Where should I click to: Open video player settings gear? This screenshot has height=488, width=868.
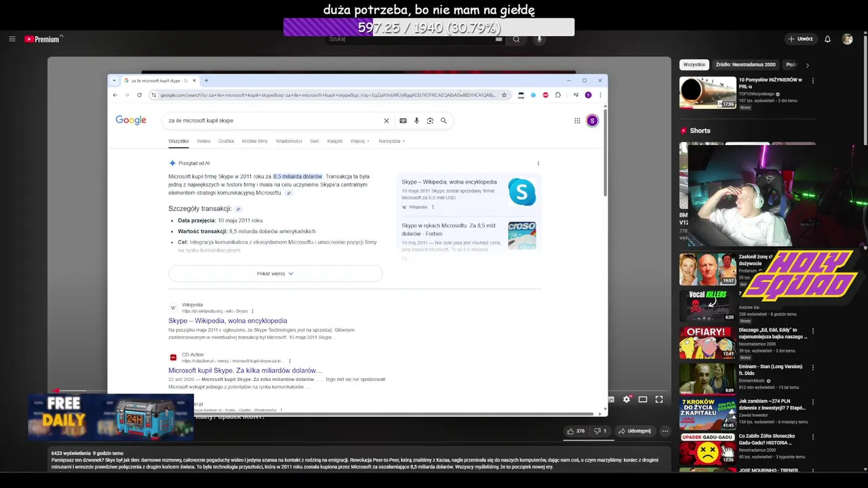pyautogui.click(x=627, y=399)
